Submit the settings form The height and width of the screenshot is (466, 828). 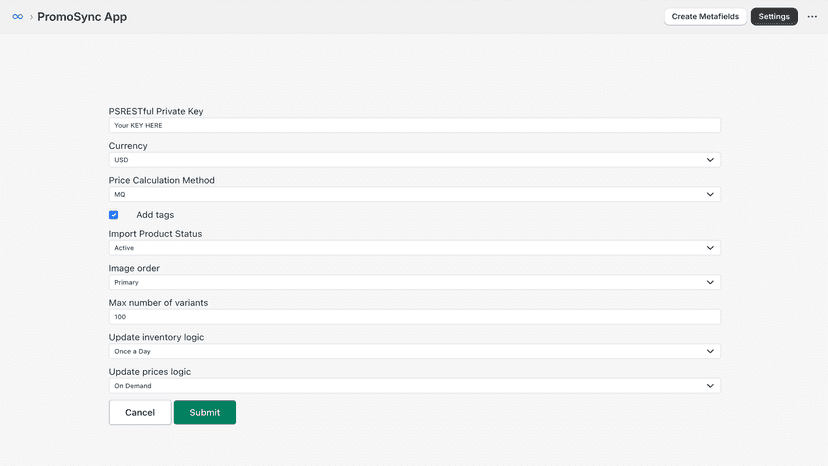pyautogui.click(x=205, y=412)
